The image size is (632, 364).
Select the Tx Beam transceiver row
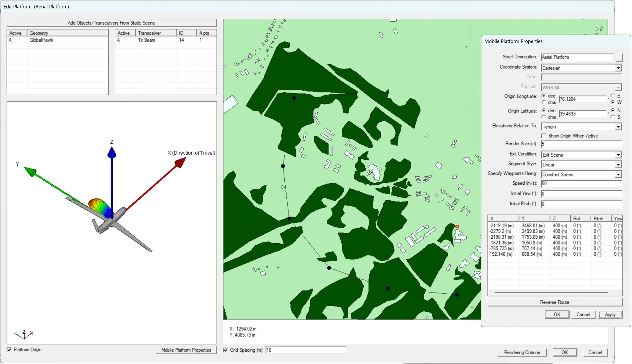point(147,40)
